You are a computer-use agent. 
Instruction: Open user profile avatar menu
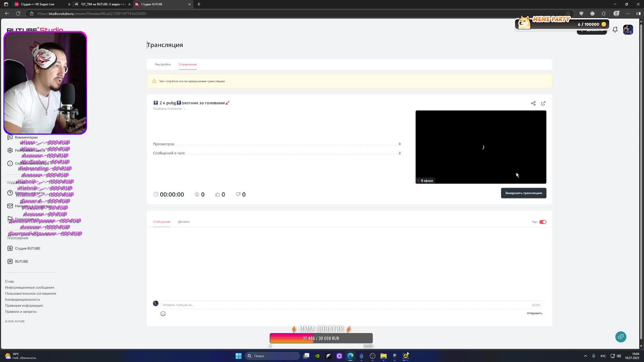click(628, 30)
